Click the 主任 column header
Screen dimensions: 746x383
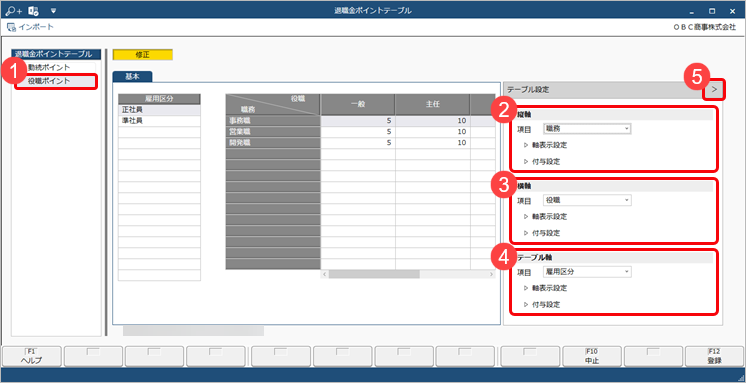coord(433,105)
